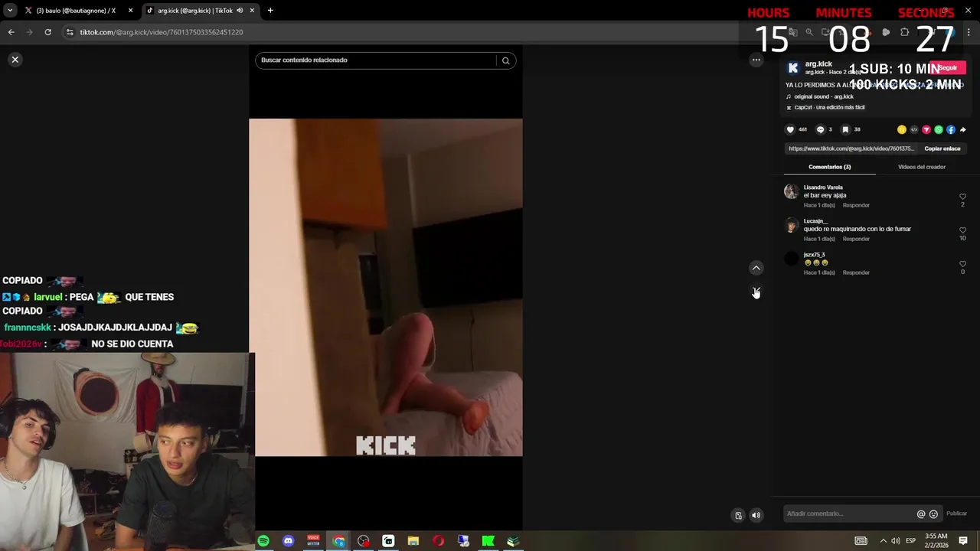980x551 pixels.
Task: Open Windows notification center
Action: [963, 541]
